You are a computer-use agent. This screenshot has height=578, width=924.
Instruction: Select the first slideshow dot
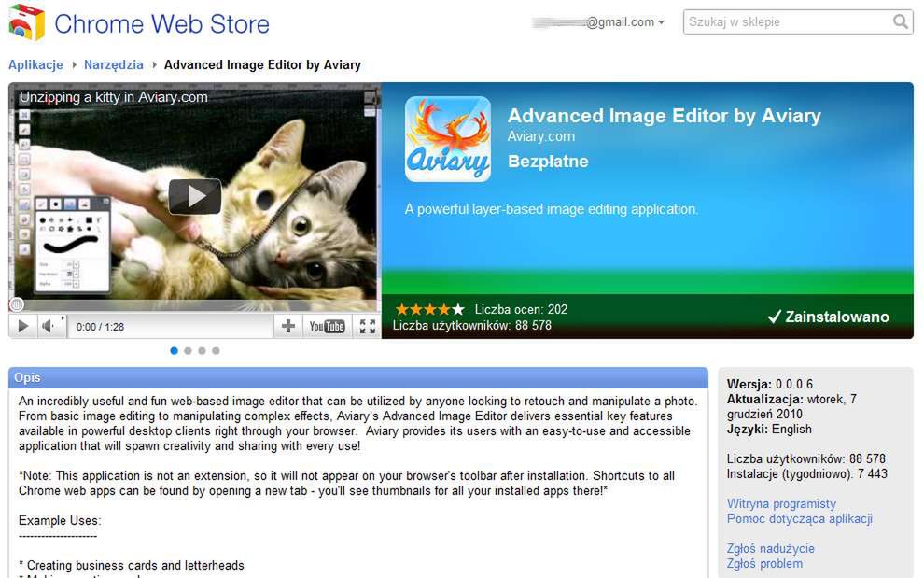click(x=174, y=350)
